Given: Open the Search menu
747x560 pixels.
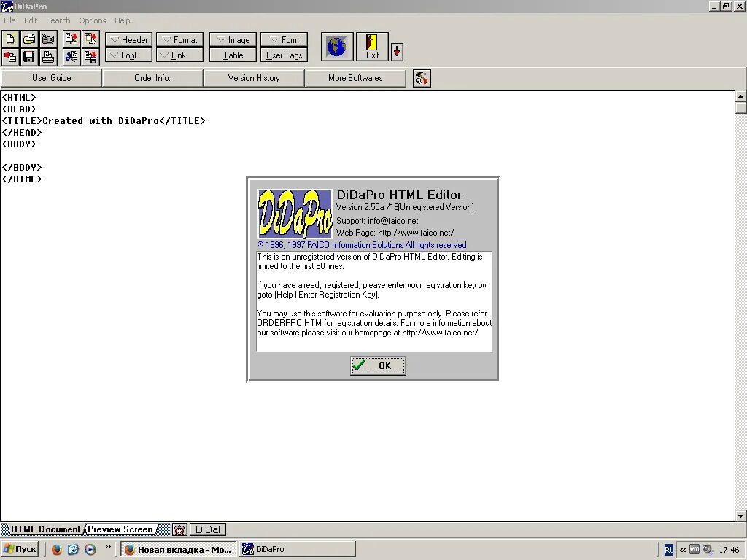Looking at the screenshot, I should tap(58, 20).
